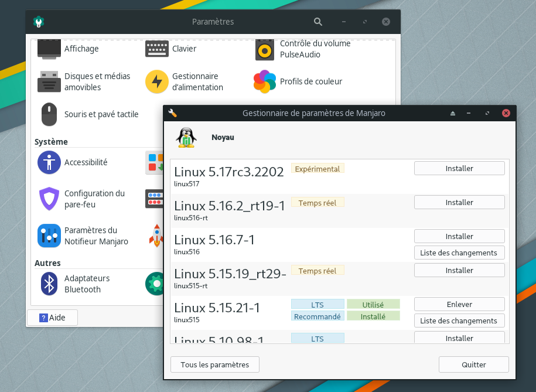Maximize the Gestionnaire de paramètres de Manjaro window

(487, 113)
